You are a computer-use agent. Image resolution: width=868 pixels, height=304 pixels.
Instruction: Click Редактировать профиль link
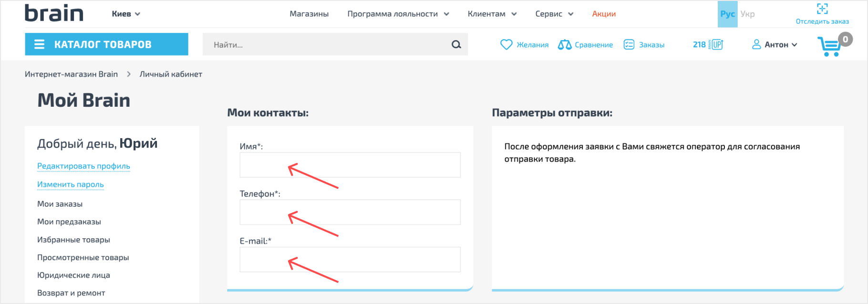pyautogui.click(x=83, y=166)
